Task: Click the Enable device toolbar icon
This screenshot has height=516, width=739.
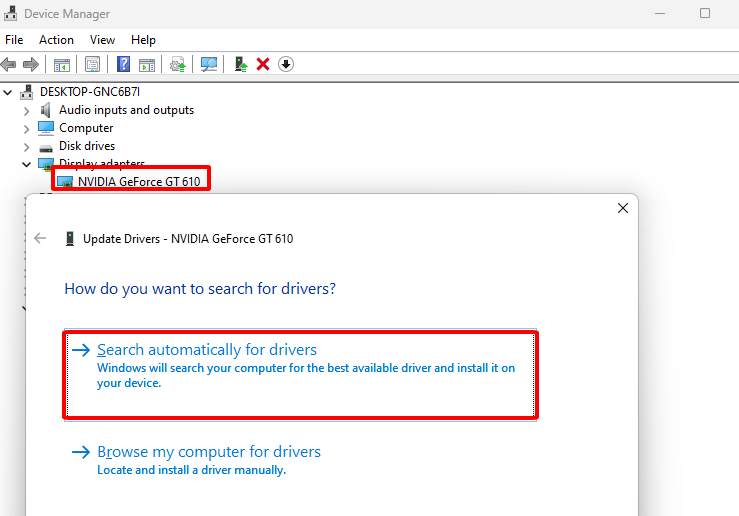Action: (240, 64)
